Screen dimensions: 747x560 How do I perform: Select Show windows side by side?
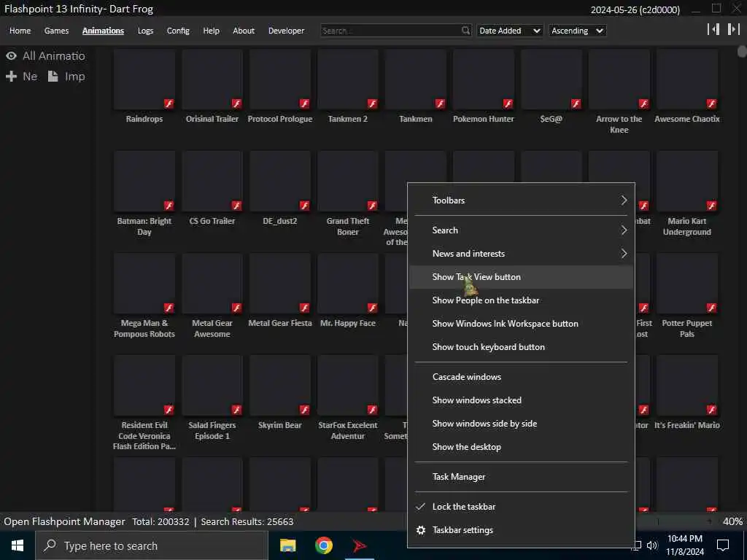pos(521,424)
